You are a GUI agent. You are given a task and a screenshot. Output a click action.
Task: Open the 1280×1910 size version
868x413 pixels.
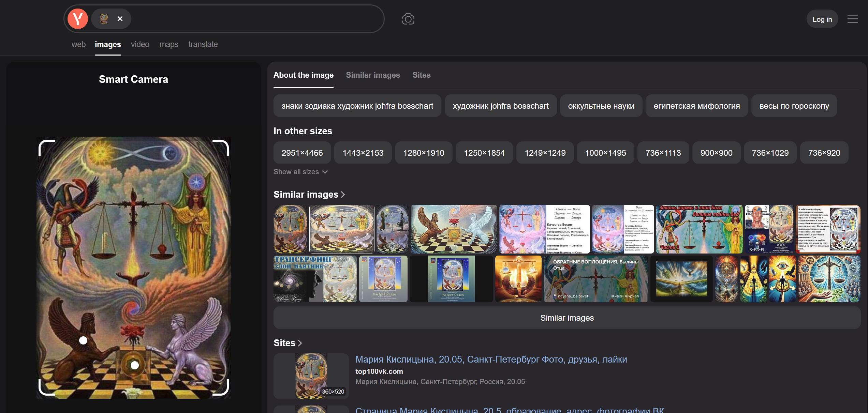424,153
